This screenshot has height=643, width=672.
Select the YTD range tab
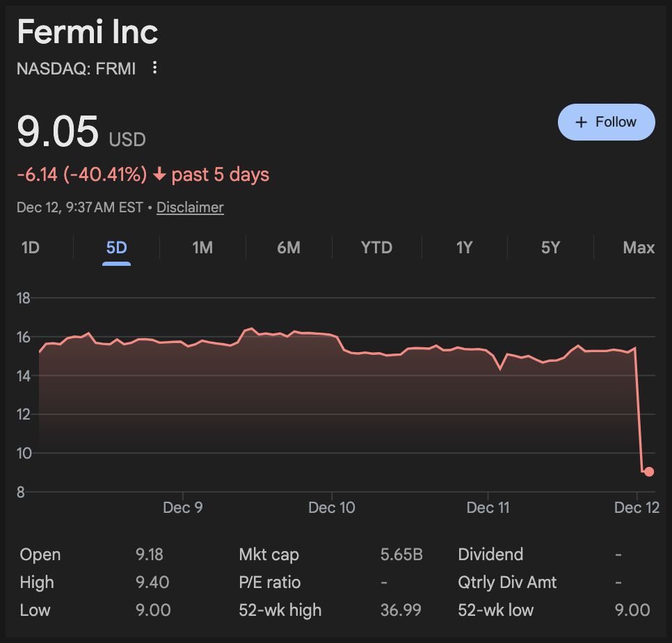click(x=376, y=248)
